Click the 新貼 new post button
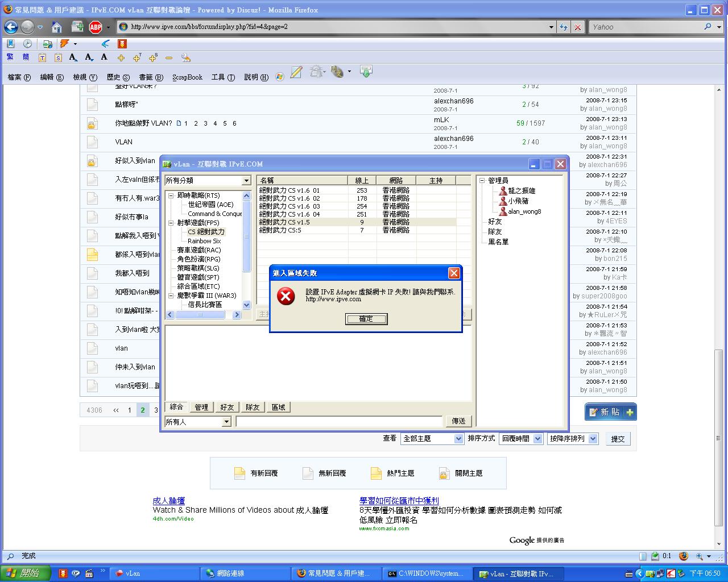This screenshot has height=582, width=728. 610,412
